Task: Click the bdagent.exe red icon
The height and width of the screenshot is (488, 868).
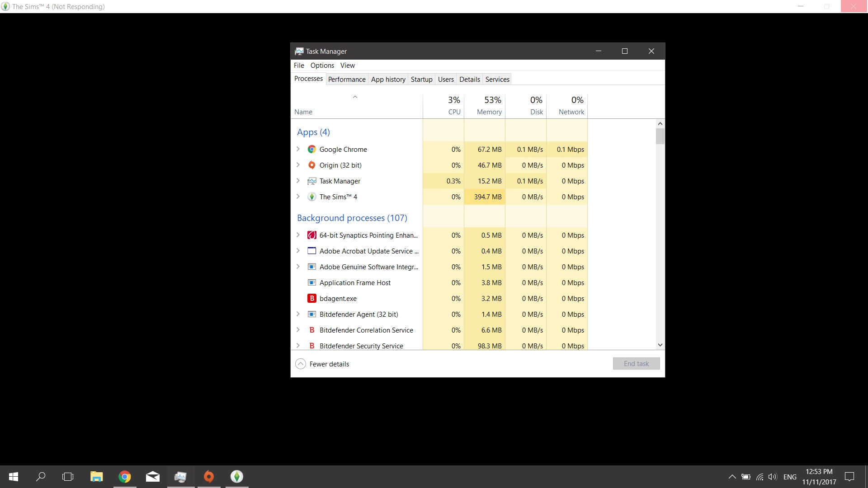Action: [311, 298]
